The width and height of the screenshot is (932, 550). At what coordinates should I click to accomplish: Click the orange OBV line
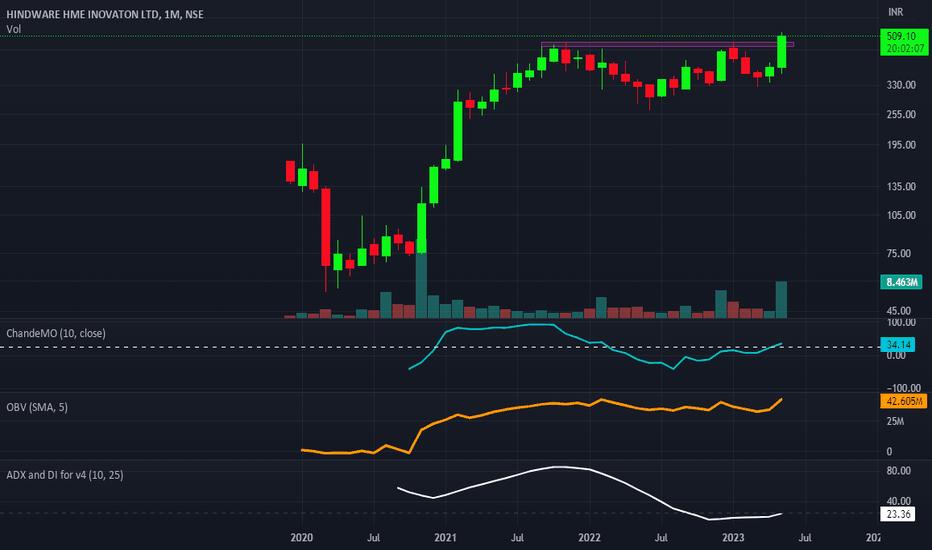pyautogui.click(x=541, y=404)
